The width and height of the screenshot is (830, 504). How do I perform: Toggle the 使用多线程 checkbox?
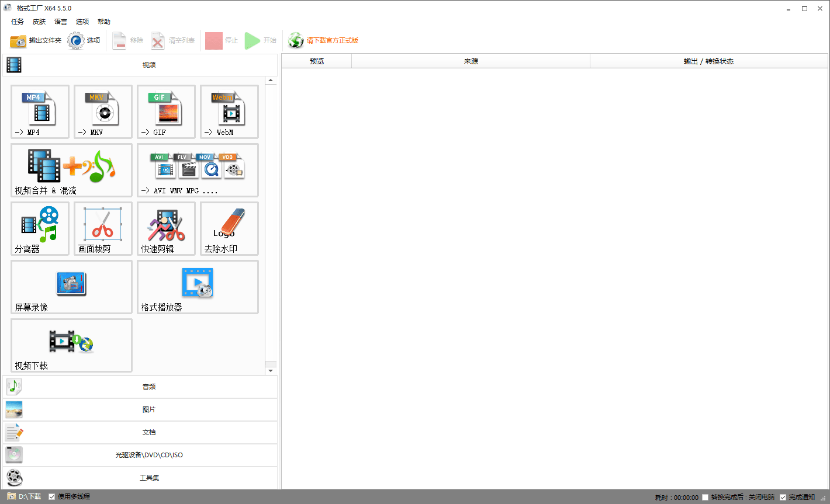[x=52, y=497]
